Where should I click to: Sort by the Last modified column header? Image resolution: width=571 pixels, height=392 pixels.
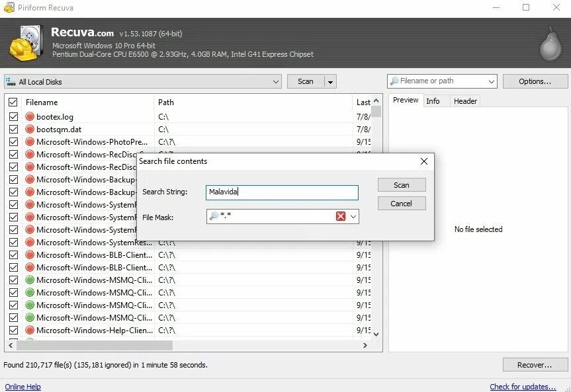363,102
